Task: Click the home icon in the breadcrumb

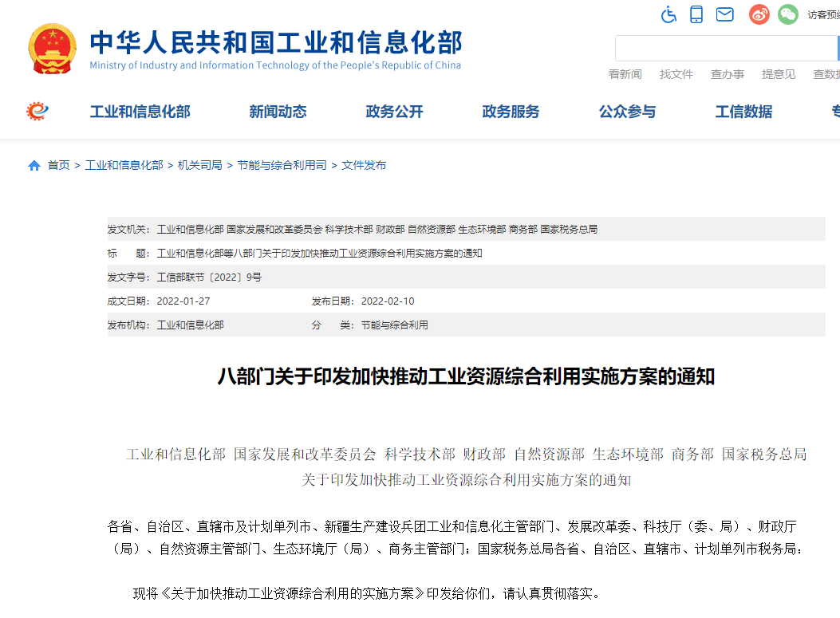Action: (34, 165)
